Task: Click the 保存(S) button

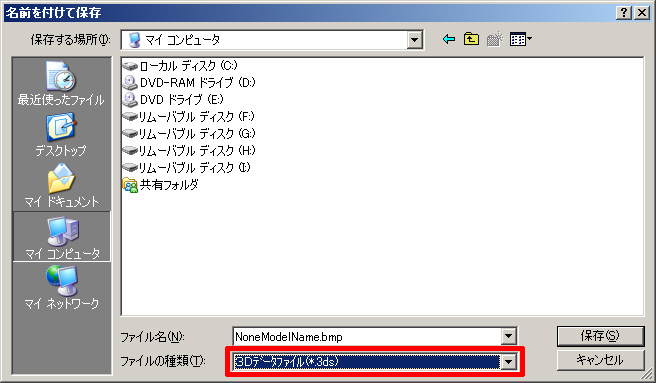Action: [x=600, y=336]
